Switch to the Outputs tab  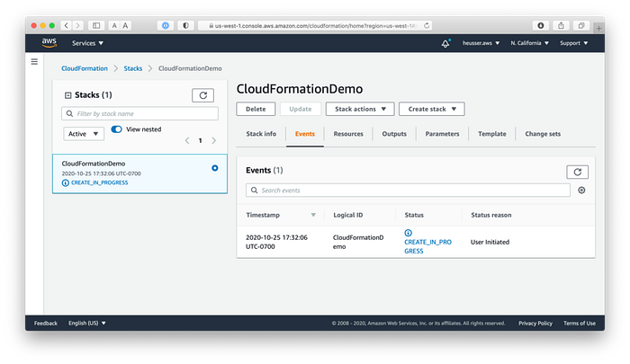coord(394,134)
